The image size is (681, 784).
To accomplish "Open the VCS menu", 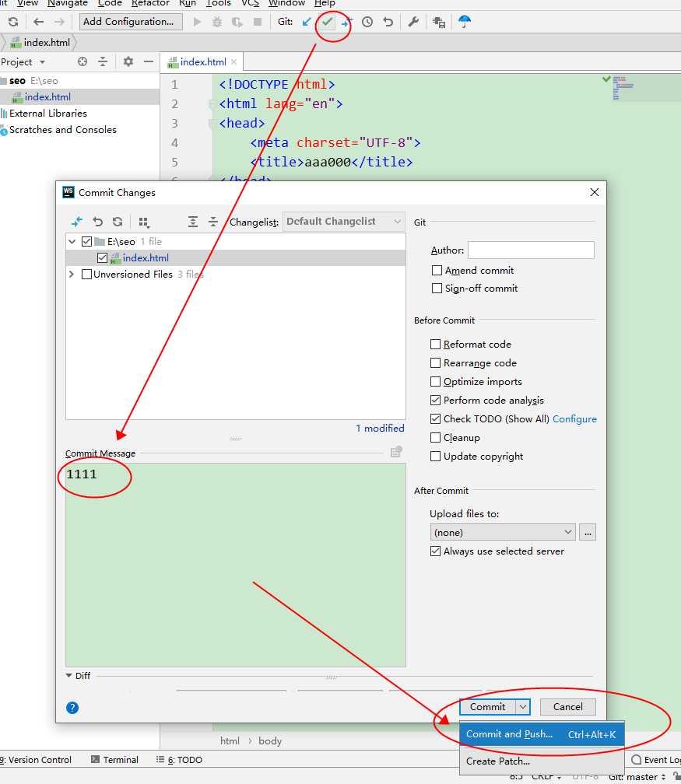I will pyautogui.click(x=250, y=3).
